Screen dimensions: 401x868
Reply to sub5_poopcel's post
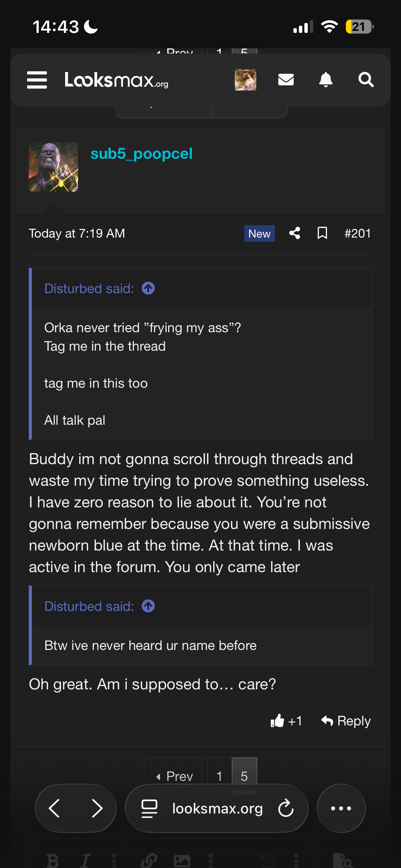346,721
